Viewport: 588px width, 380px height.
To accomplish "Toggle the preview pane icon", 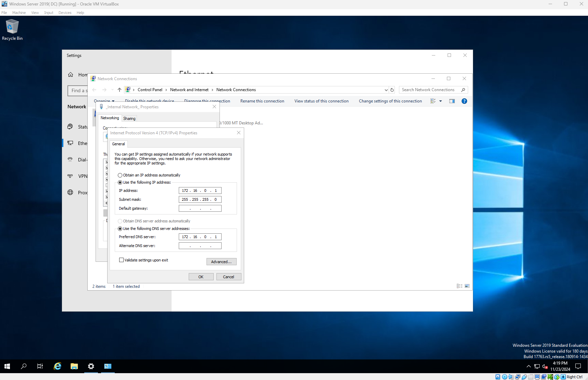I will [x=452, y=101].
